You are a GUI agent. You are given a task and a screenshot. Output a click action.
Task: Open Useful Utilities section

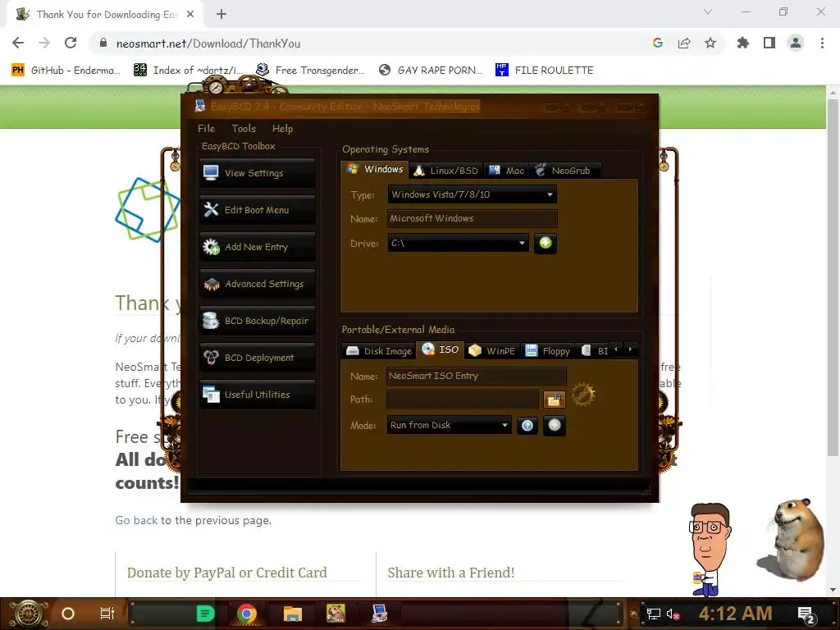click(258, 395)
